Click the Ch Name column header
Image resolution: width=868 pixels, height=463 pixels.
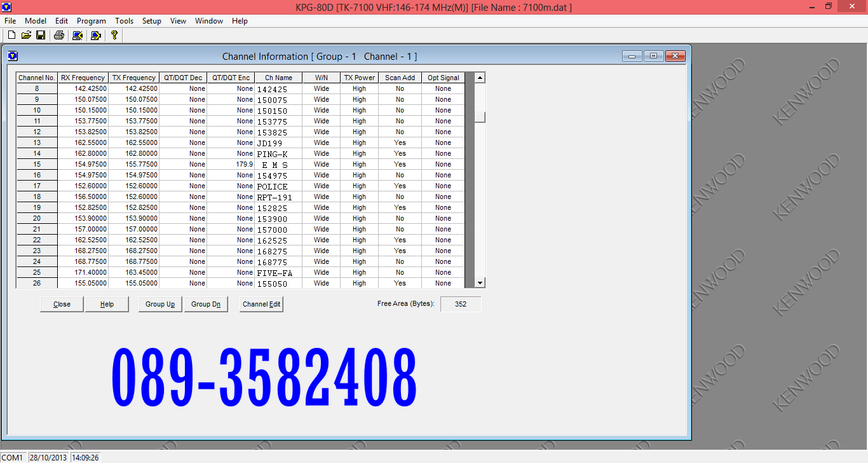[279, 78]
